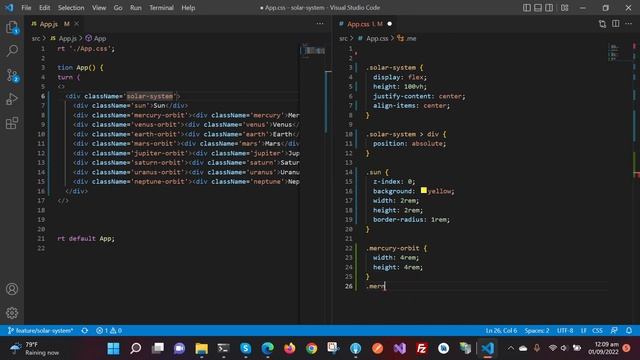Click the App.js editor minimap
The width and height of the screenshot is (640, 360).
click(x=313, y=51)
